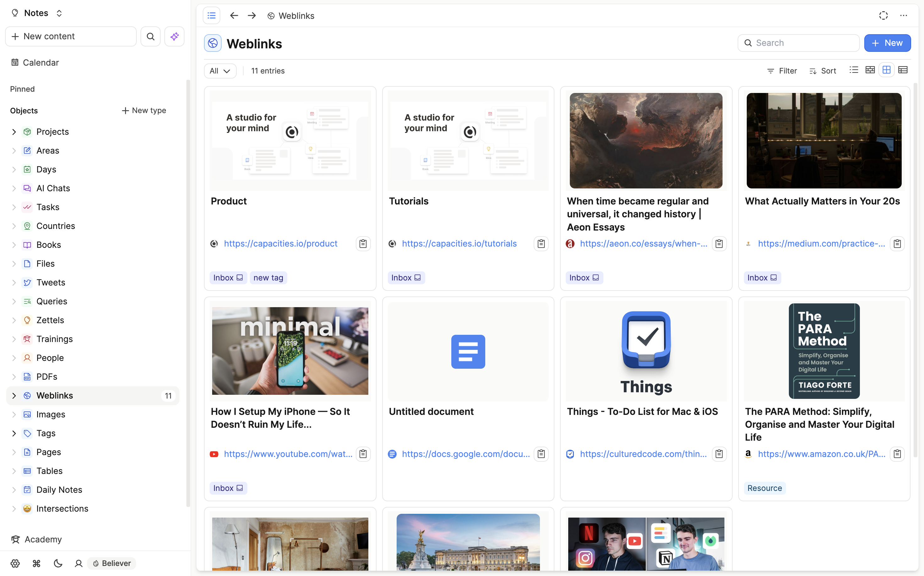Expand the Days object type

[14, 170]
